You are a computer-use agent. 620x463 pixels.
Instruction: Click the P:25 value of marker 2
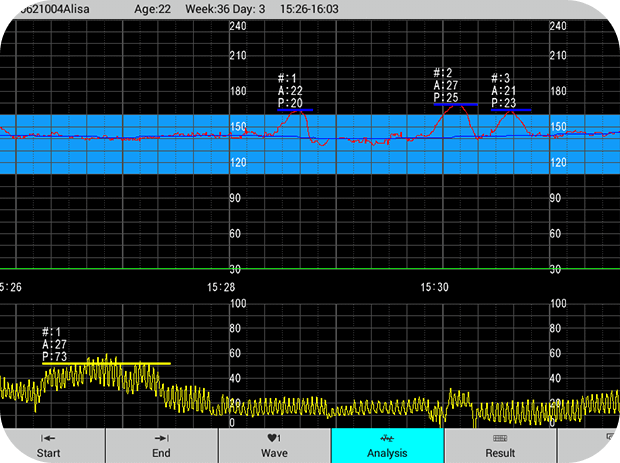[446, 98]
